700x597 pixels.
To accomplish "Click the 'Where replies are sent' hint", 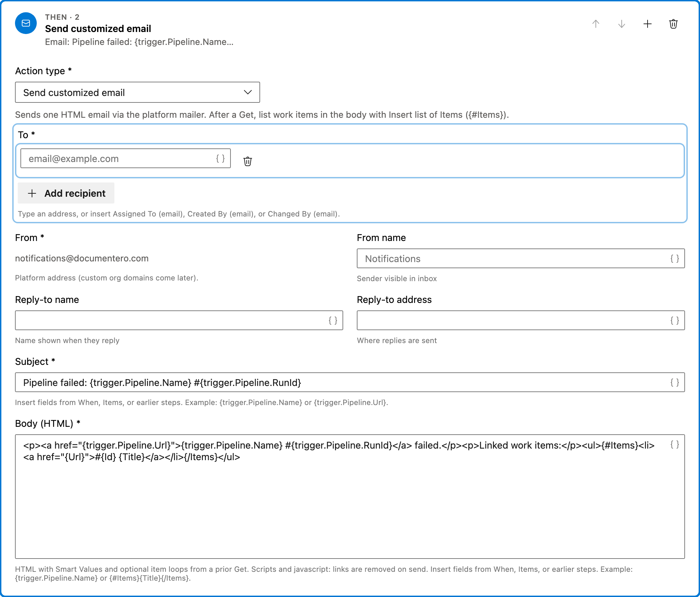I will pyautogui.click(x=397, y=340).
